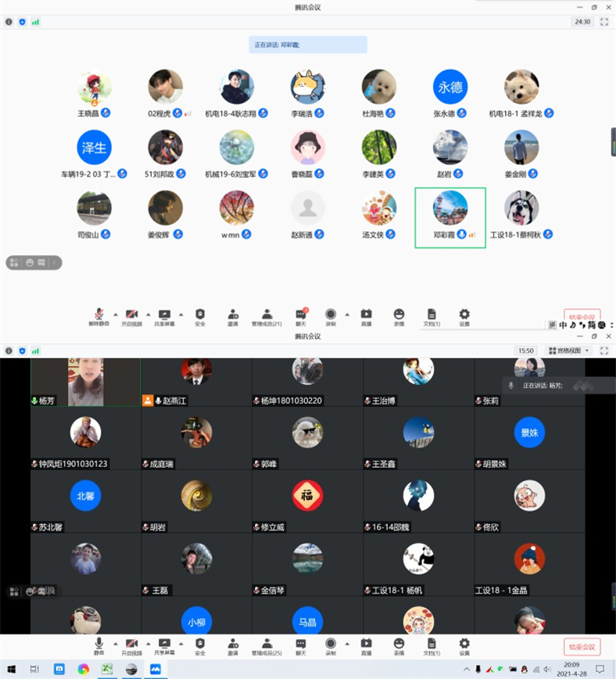Open 设置 gear settings in upper toolbar
The image size is (616, 679).
point(464,314)
